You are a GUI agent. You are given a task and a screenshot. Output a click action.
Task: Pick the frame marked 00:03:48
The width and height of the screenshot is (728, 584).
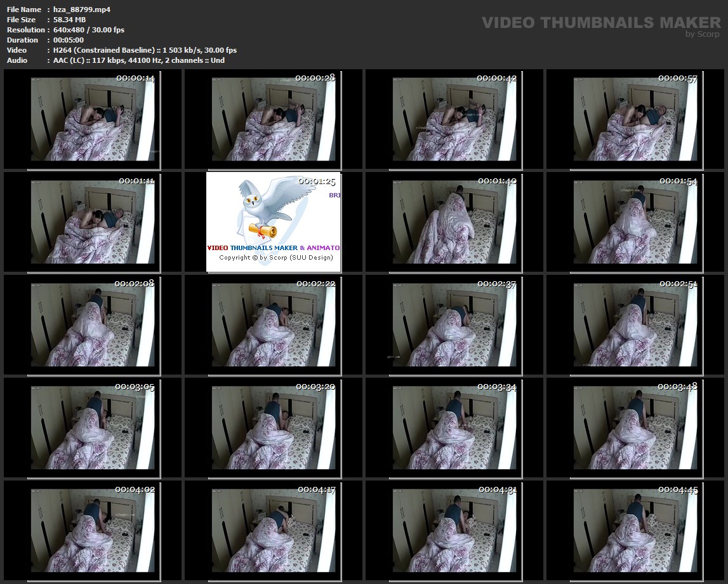tap(635, 428)
